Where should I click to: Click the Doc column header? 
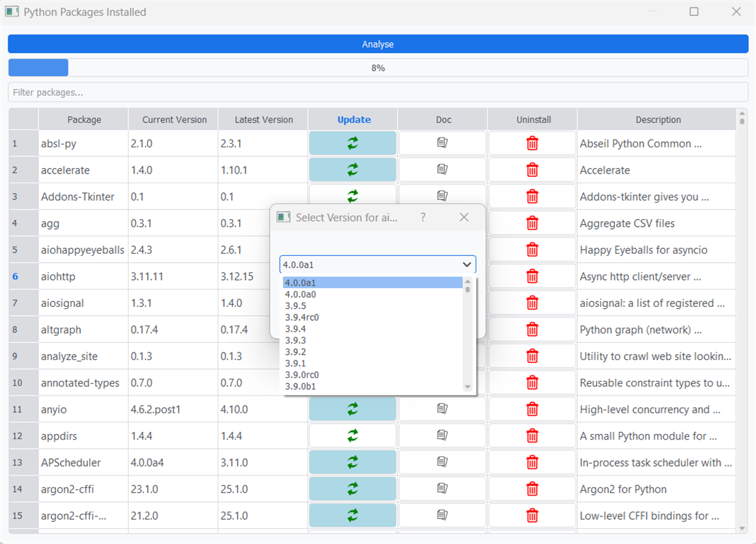point(444,120)
